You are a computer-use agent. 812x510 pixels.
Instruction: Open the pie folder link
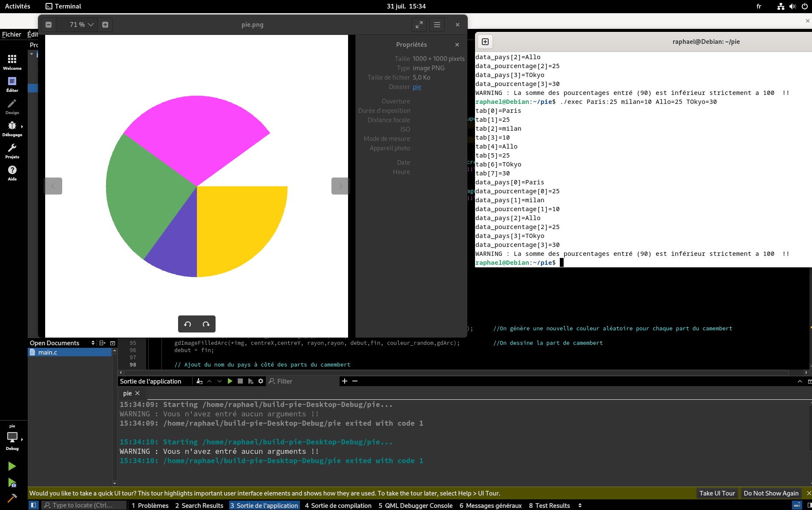tap(417, 87)
